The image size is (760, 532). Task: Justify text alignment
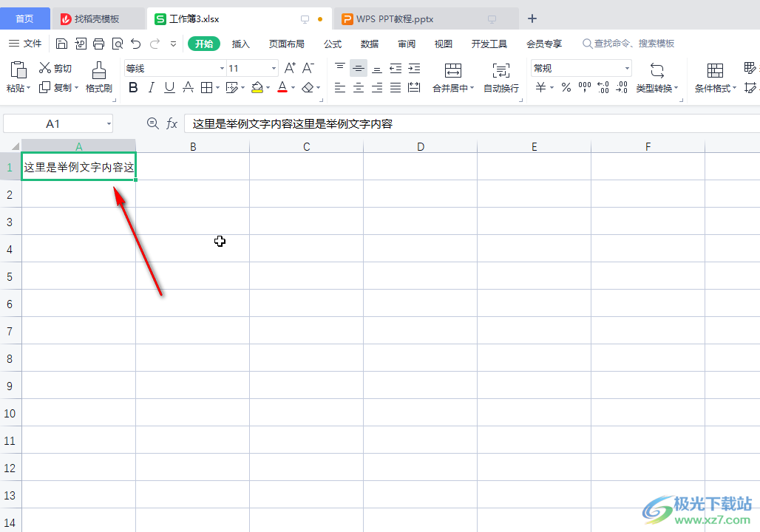[396, 88]
